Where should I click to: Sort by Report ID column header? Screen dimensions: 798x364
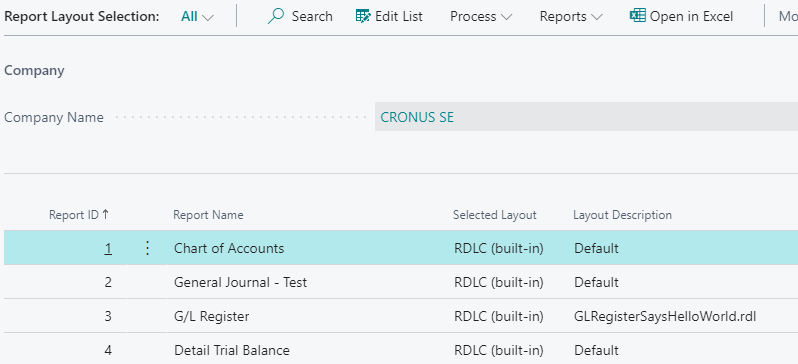click(79, 215)
